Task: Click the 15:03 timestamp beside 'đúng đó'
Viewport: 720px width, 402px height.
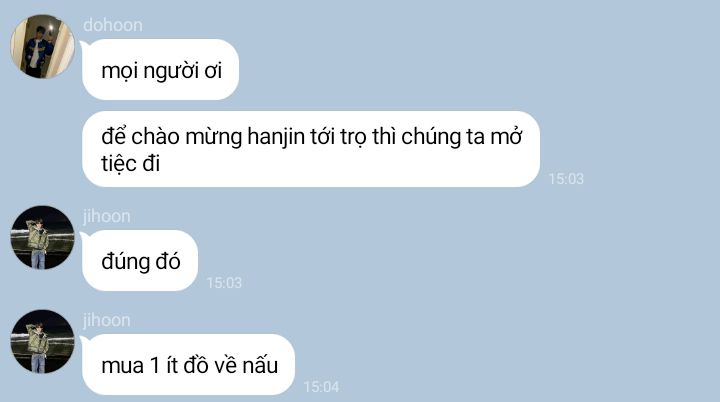Action: [x=224, y=283]
